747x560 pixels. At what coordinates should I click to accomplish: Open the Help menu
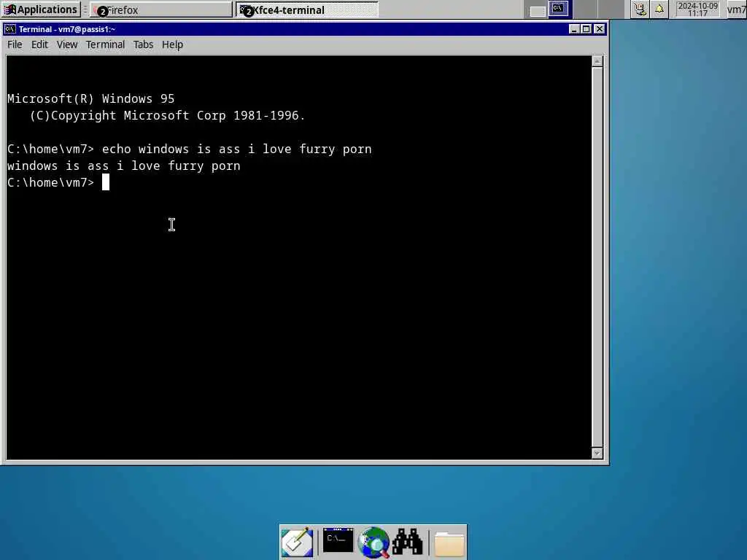click(172, 44)
